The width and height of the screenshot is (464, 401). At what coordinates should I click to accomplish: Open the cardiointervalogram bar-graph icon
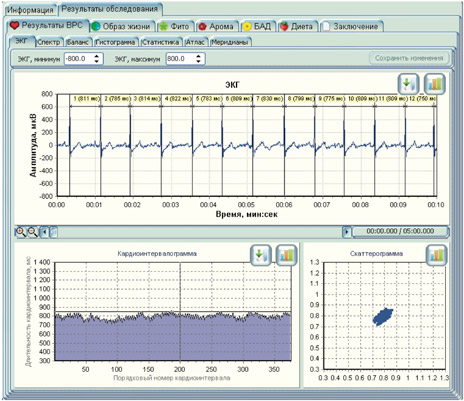click(x=286, y=256)
